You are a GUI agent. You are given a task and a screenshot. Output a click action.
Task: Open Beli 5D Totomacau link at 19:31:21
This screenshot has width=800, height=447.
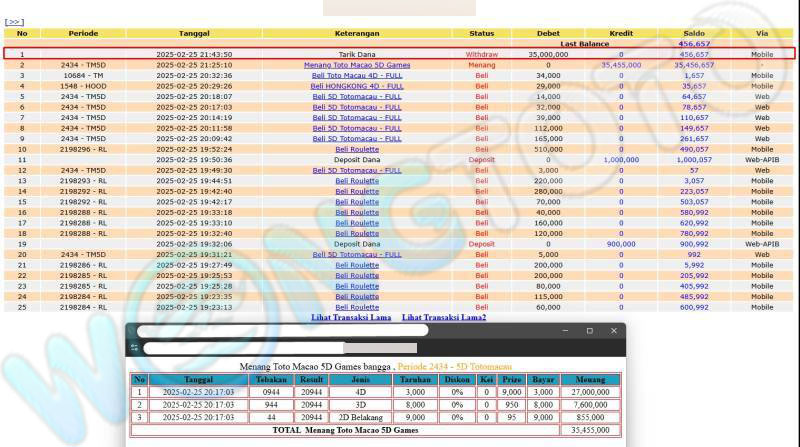(x=357, y=255)
